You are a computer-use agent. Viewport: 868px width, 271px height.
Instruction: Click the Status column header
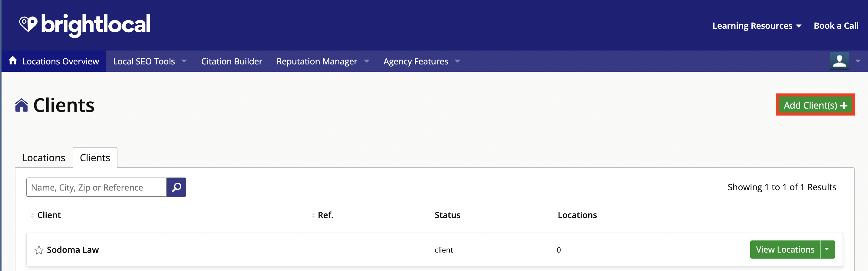click(447, 215)
